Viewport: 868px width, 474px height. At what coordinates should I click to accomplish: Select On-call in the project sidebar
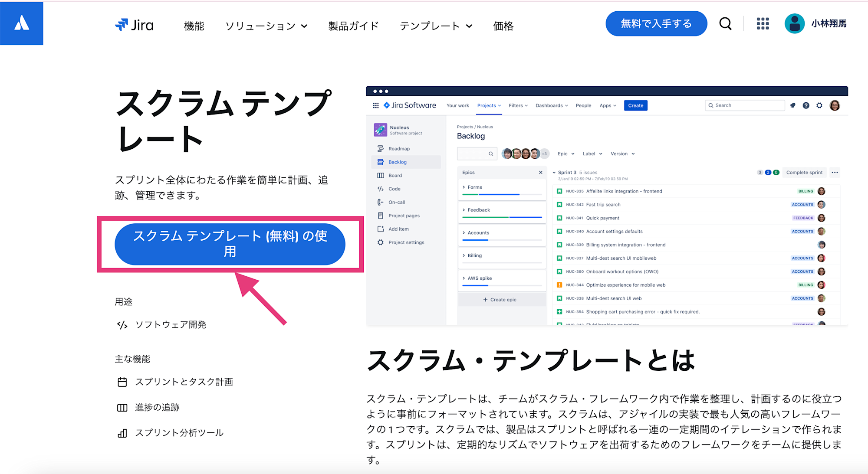pyautogui.click(x=406, y=203)
